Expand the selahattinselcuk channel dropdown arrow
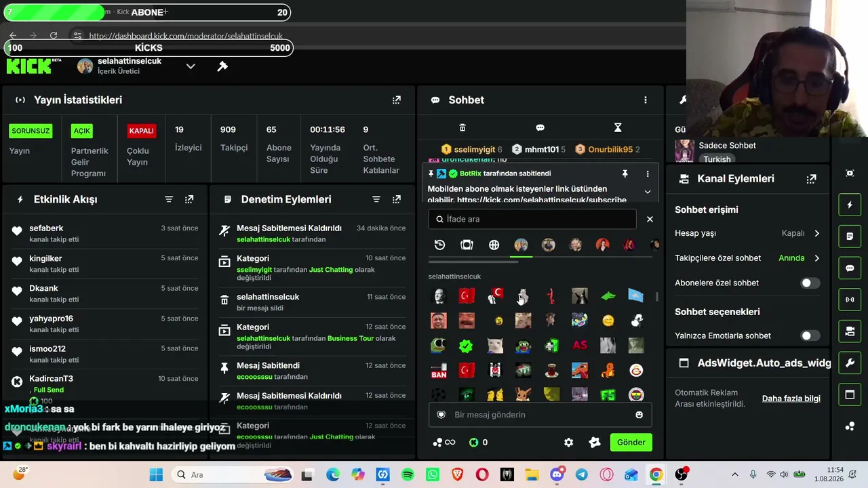Viewport: 868px width, 488px height. point(191,66)
